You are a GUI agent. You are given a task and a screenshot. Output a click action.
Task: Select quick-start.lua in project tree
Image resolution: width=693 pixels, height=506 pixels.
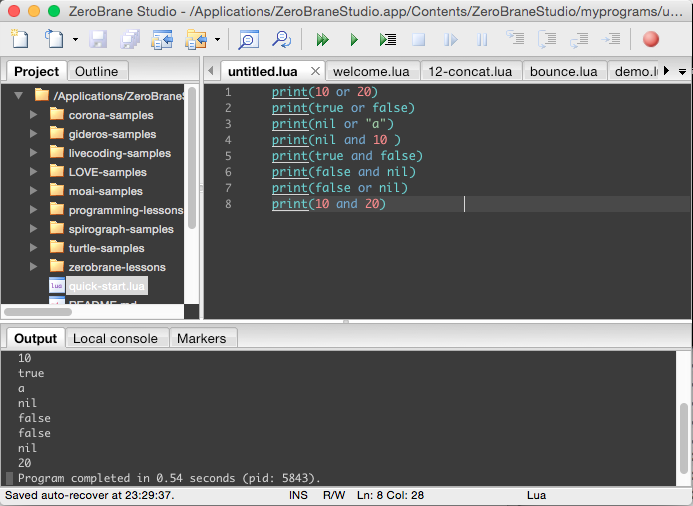[x=107, y=286]
